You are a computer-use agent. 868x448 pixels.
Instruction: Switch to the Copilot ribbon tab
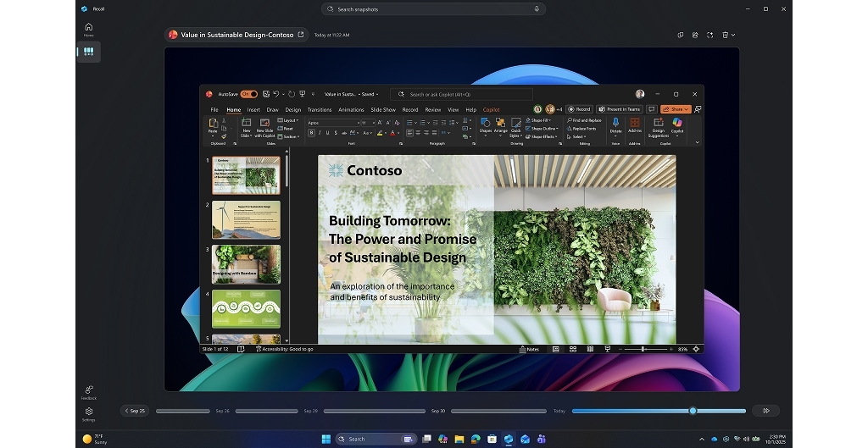click(x=491, y=109)
